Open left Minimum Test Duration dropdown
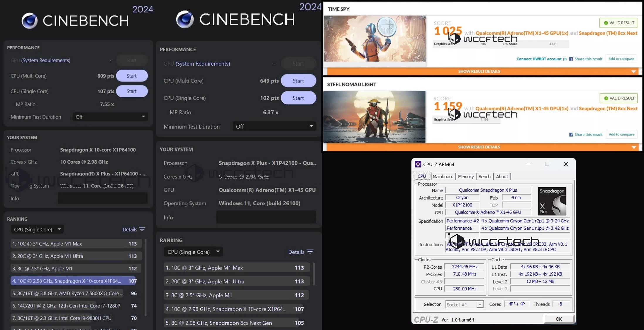This screenshot has height=330, width=644. point(110,117)
